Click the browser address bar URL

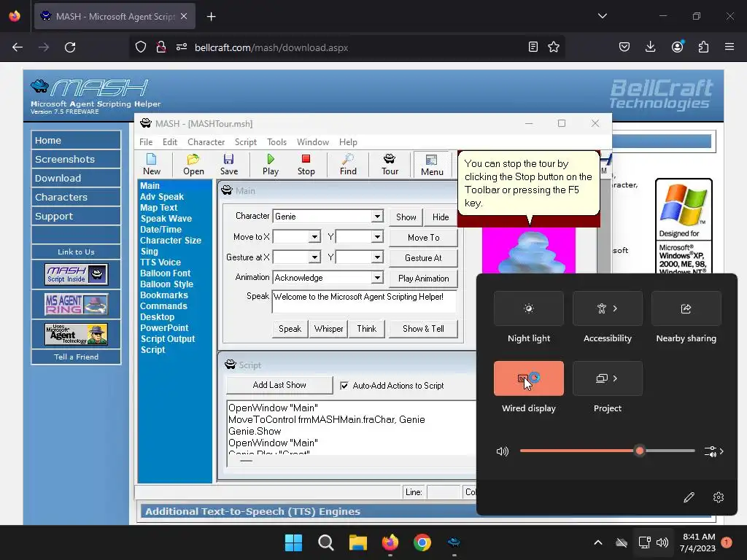click(271, 47)
